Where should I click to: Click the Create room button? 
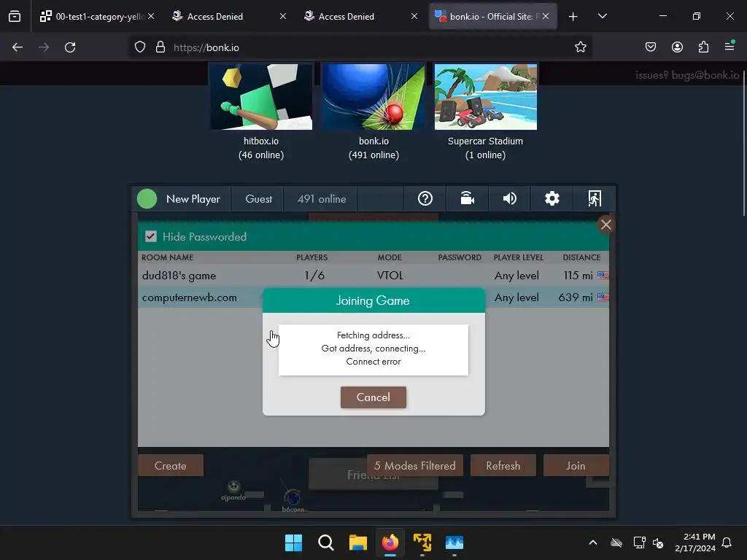pyautogui.click(x=171, y=465)
